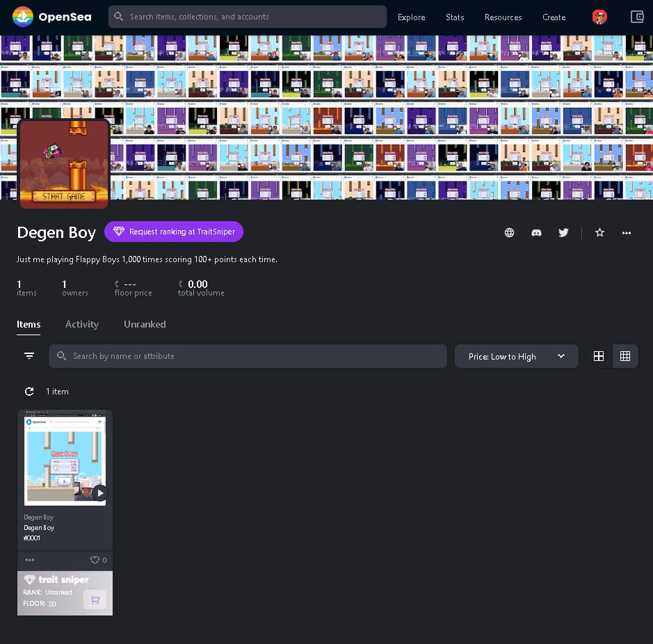The height and width of the screenshot is (644, 653).
Task: Play the Degen Boy #0001 video
Action: coord(100,493)
